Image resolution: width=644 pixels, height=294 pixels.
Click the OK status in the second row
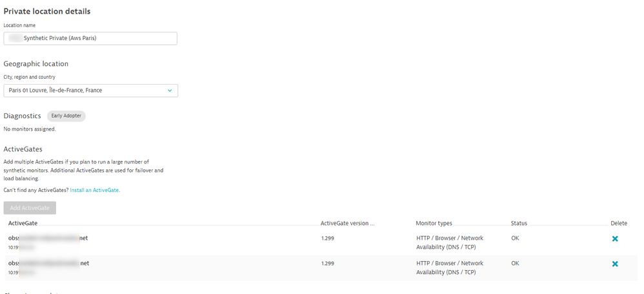pyautogui.click(x=515, y=264)
